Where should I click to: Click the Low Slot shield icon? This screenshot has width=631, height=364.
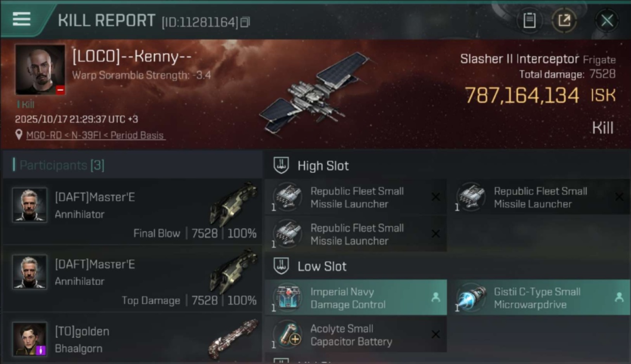coord(281,266)
